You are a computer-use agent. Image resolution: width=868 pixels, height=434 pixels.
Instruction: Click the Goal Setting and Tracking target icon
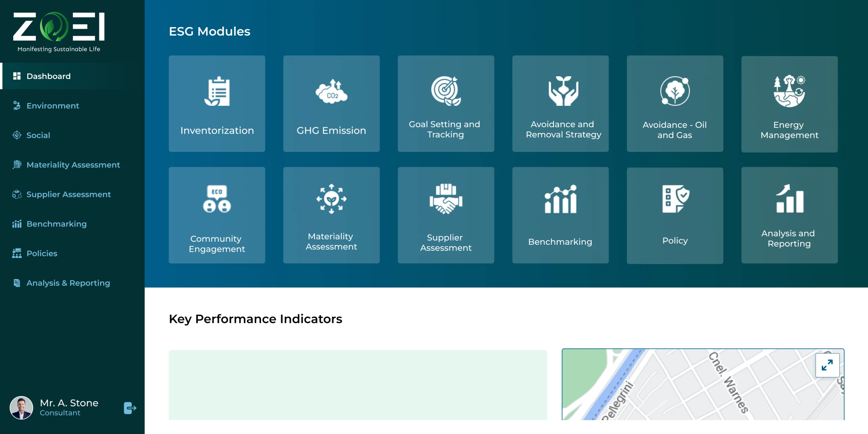click(x=446, y=91)
